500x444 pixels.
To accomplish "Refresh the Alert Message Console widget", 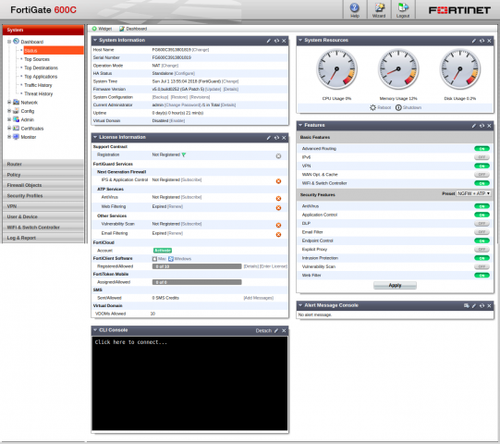I will (482, 305).
